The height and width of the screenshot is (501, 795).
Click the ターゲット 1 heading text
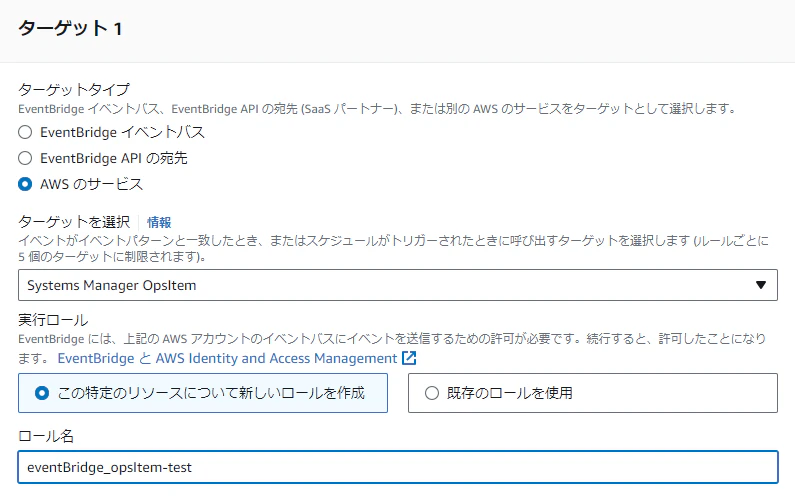tap(70, 28)
